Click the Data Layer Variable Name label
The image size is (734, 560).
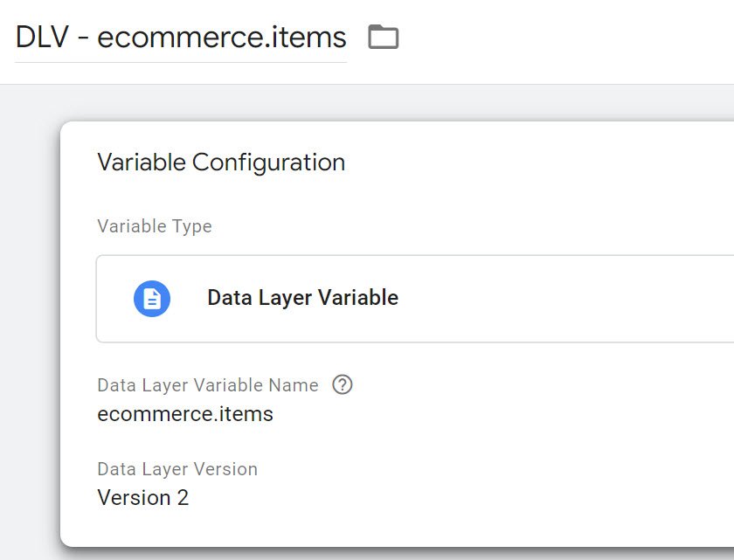click(208, 385)
